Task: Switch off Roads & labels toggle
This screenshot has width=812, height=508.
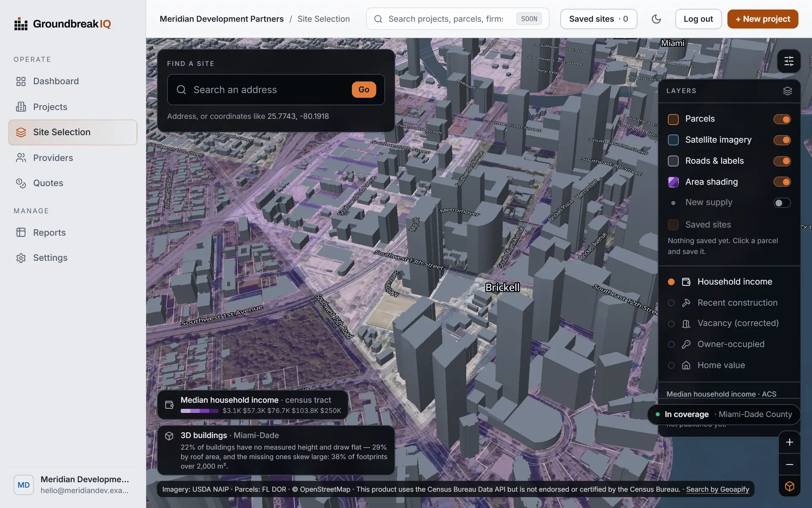Action: pos(782,161)
